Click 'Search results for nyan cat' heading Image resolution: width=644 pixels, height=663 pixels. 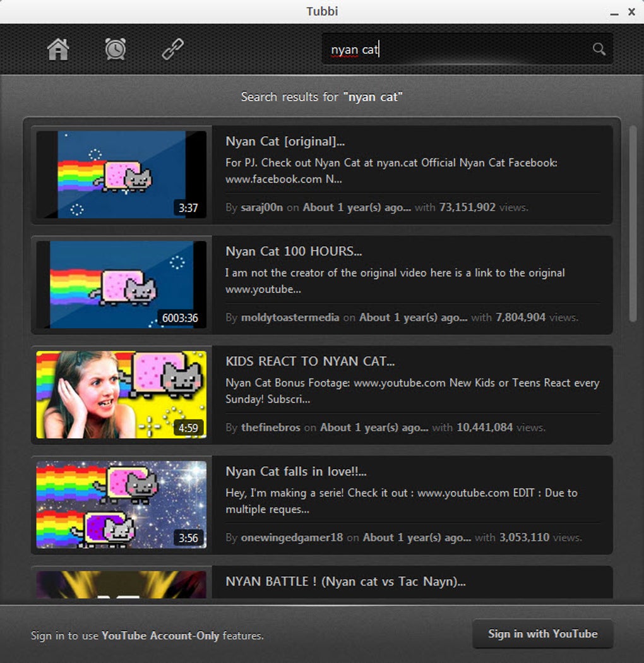click(321, 97)
